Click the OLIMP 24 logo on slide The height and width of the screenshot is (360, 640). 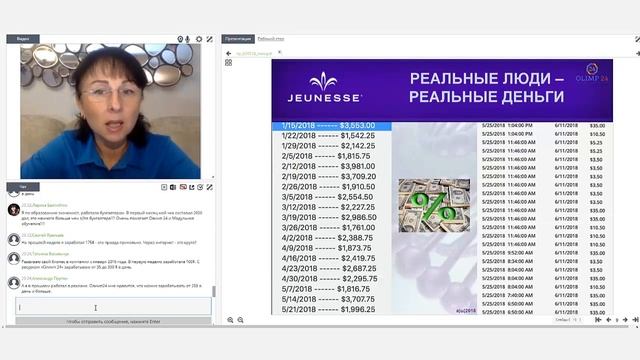pyautogui.click(x=592, y=73)
